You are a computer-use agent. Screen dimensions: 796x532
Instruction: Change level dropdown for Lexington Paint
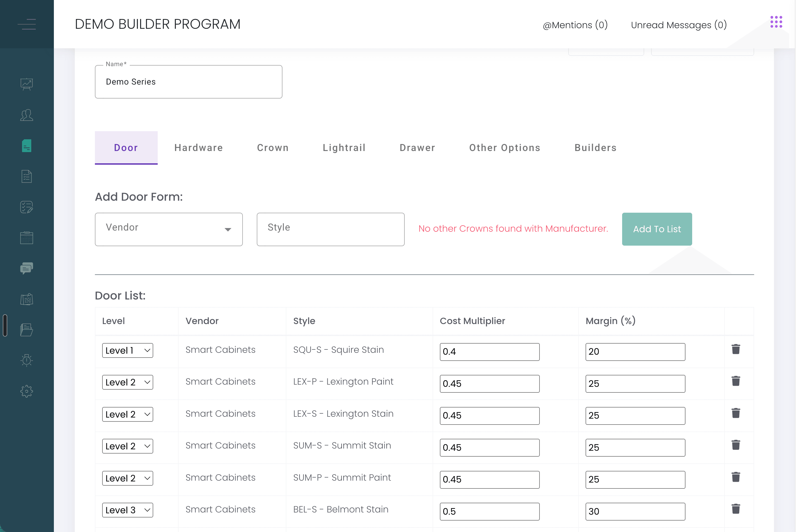pos(128,382)
